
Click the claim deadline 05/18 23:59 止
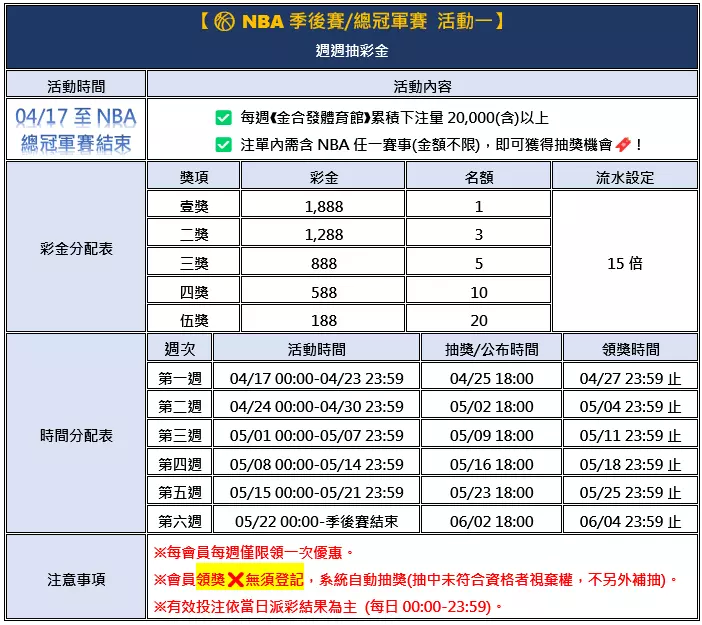tap(630, 464)
